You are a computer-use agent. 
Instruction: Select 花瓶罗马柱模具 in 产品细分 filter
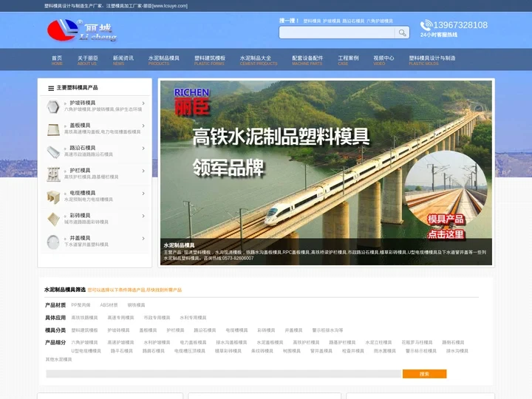[x=417, y=342]
